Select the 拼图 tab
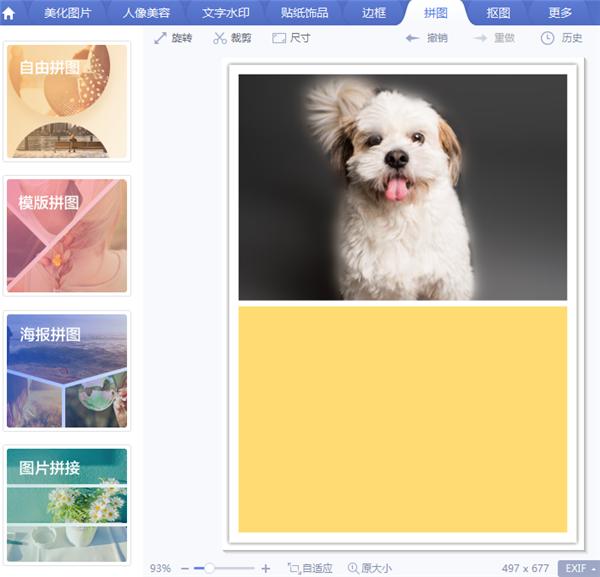The image size is (600, 577). tap(436, 13)
